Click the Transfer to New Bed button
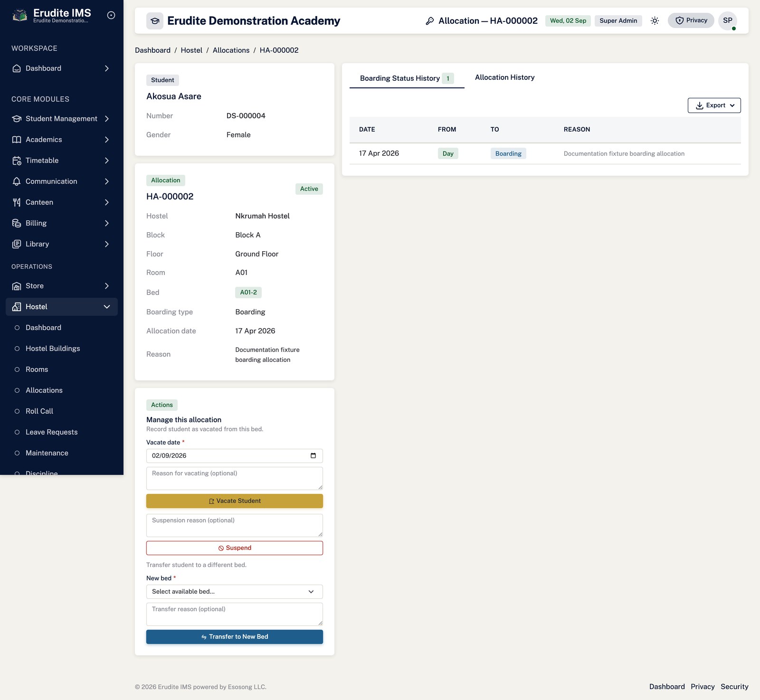The width and height of the screenshot is (760, 700). pyautogui.click(x=235, y=637)
